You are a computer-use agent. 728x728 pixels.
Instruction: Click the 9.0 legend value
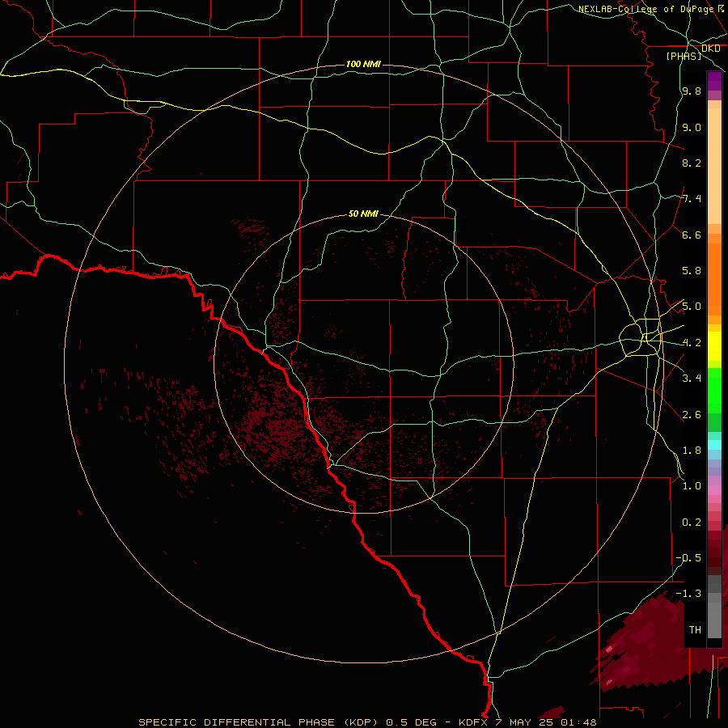pyautogui.click(x=692, y=127)
